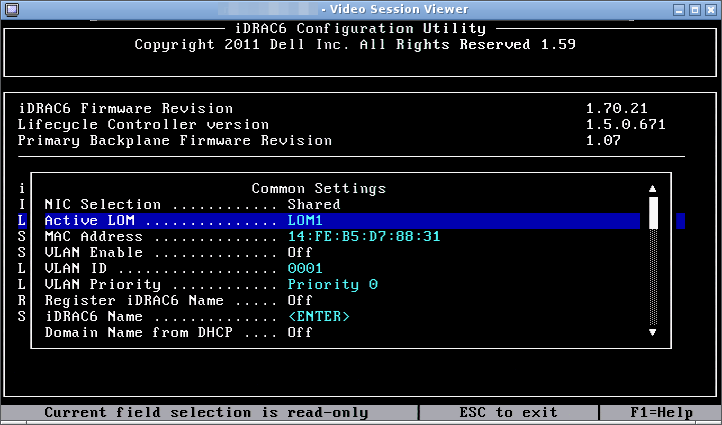722x425 pixels.
Task: Click the scroll down arrow in Common Settings
Action: click(652, 332)
